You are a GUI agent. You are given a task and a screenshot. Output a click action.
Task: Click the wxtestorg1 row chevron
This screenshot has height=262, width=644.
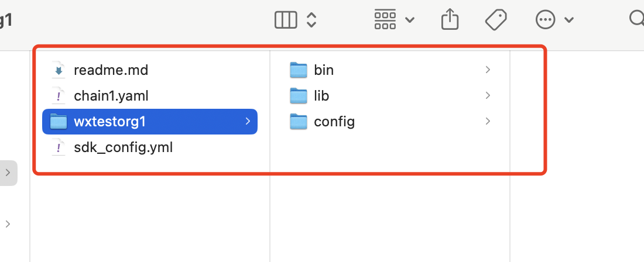point(248,122)
